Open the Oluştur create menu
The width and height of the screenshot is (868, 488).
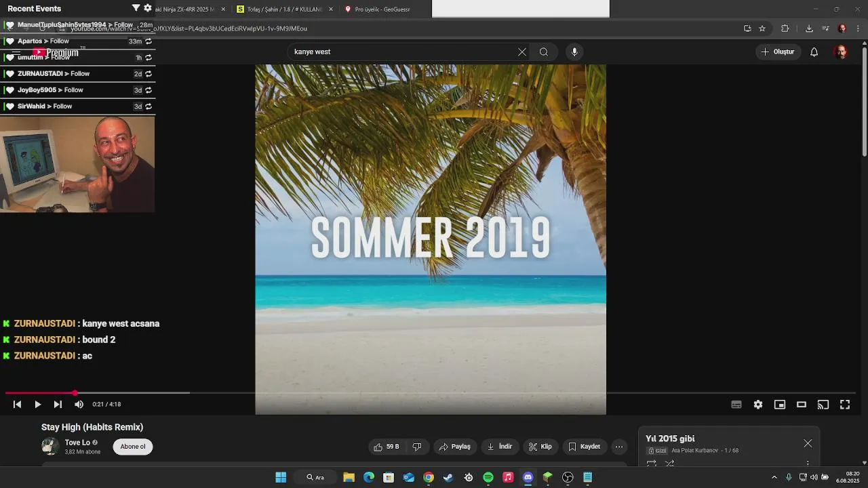[x=778, y=52]
